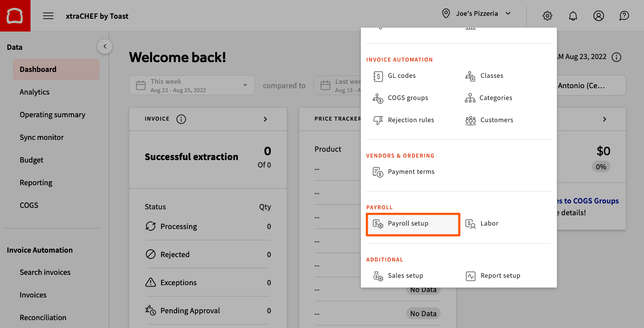This screenshot has height=328, width=644.
Task: Open the Classes settings
Action: tap(471, 76)
